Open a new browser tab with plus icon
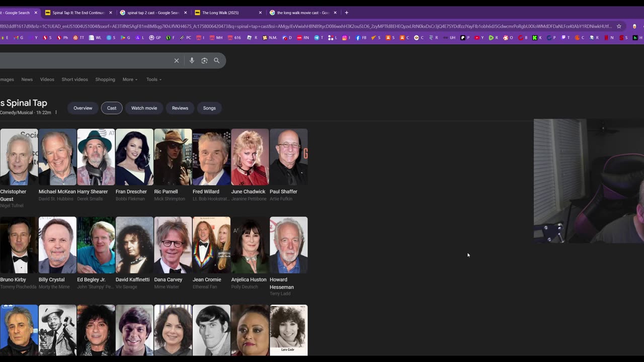Image resolution: width=644 pixels, height=362 pixels. [346, 13]
